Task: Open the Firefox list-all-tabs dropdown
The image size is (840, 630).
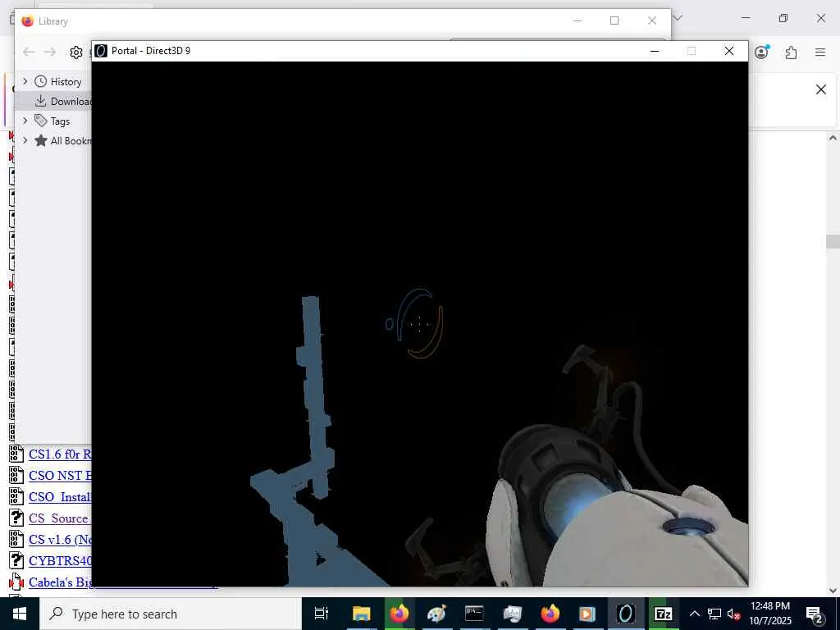Action: [x=677, y=18]
